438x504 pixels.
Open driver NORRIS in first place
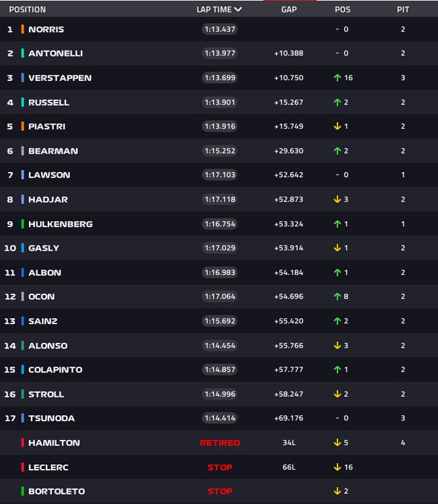[x=46, y=30]
